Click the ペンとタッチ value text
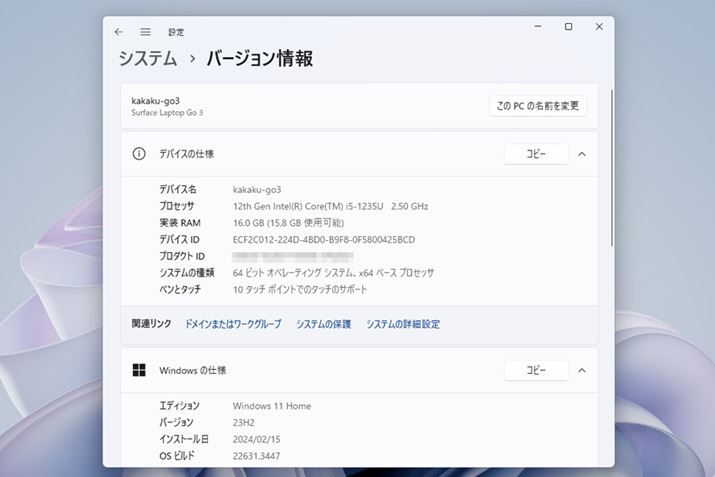715x477 pixels. tap(300, 289)
